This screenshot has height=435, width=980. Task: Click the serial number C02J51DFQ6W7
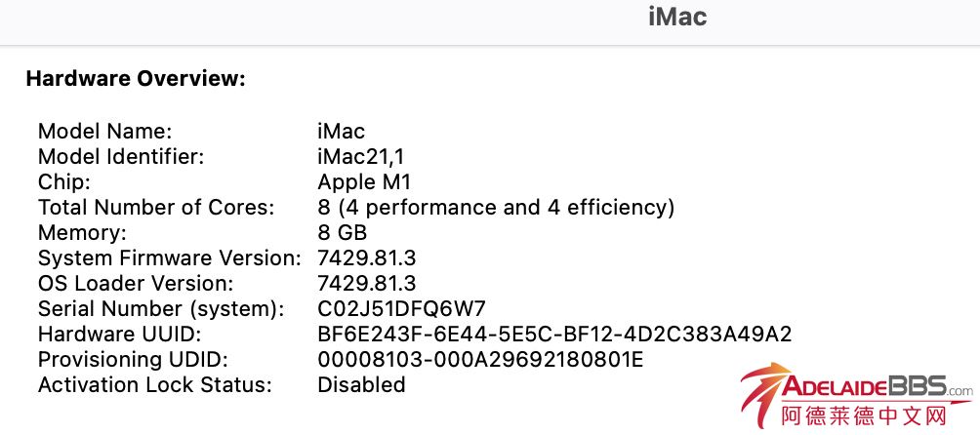401,308
